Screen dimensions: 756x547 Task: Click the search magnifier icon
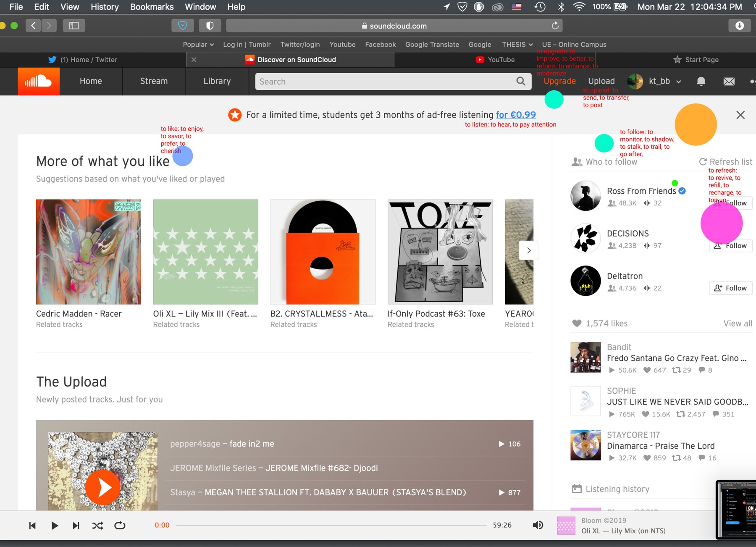(521, 81)
